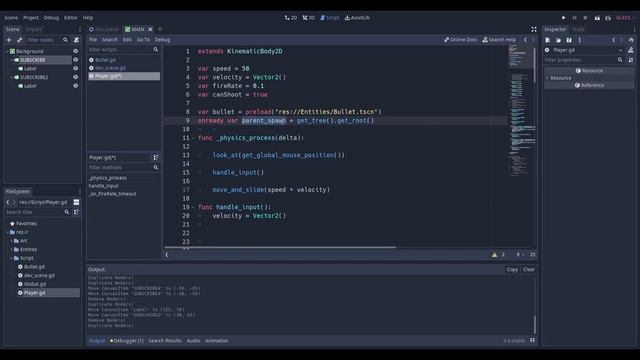Go to previous edited script arrow
640x360 pixels.
[x=525, y=40]
